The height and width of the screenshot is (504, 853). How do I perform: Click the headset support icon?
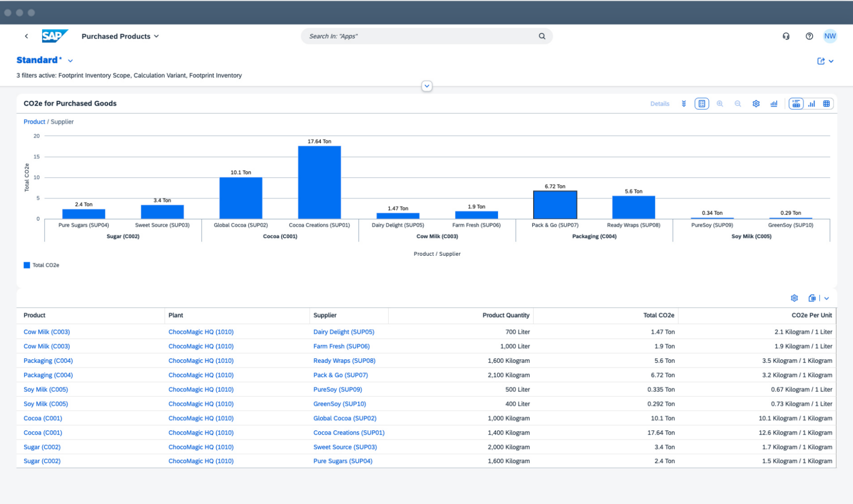[786, 36]
